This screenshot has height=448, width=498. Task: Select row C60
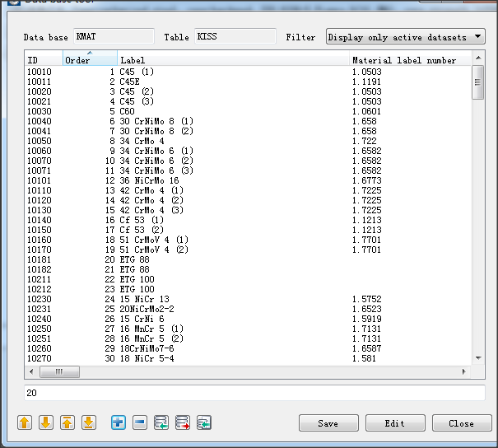248,111
